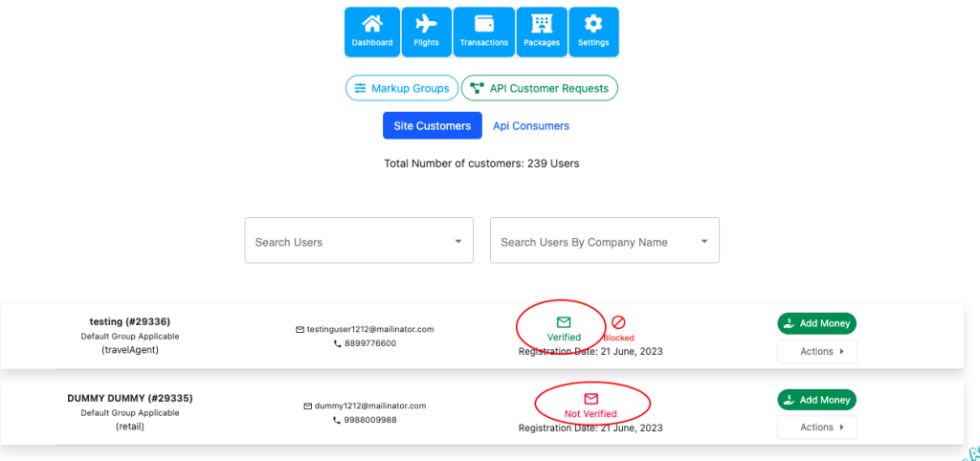Open API Customer Requests
This screenshot has height=461, width=980.
click(539, 88)
